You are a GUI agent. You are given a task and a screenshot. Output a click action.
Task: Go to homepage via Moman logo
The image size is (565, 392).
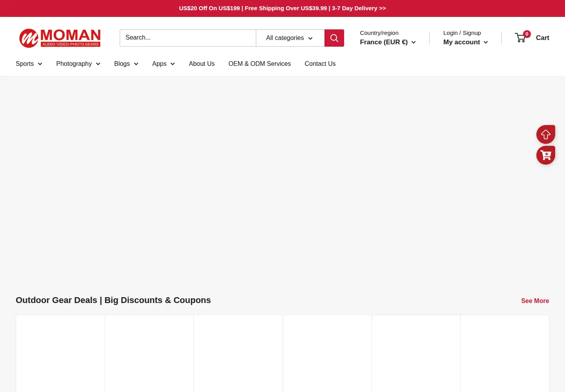(60, 38)
